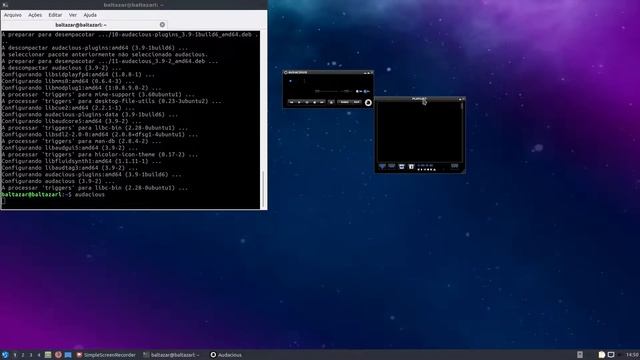Image resolution: width=640 pixels, height=360 pixels.
Task: Switch to workspace 1
Action: tap(15, 355)
